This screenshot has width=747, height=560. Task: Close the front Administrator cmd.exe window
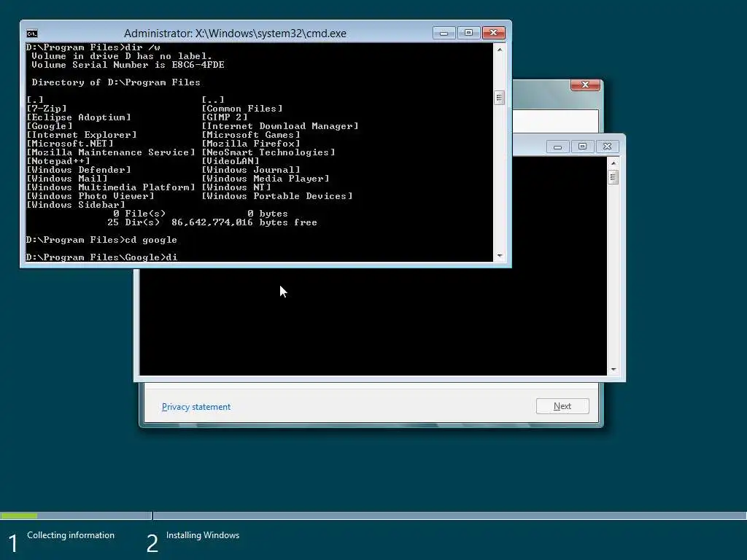(x=494, y=33)
